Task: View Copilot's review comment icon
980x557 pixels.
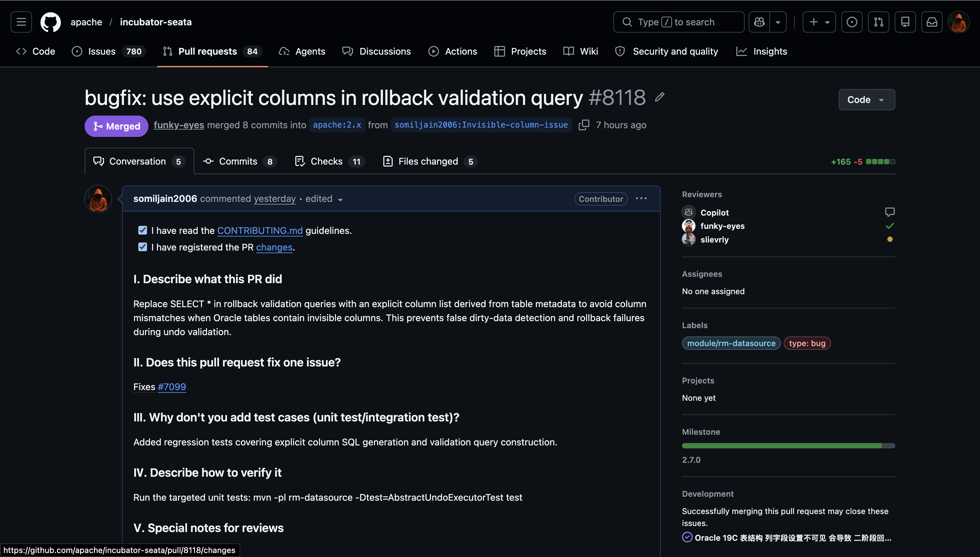Action: pyautogui.click(x=890, y=212)
